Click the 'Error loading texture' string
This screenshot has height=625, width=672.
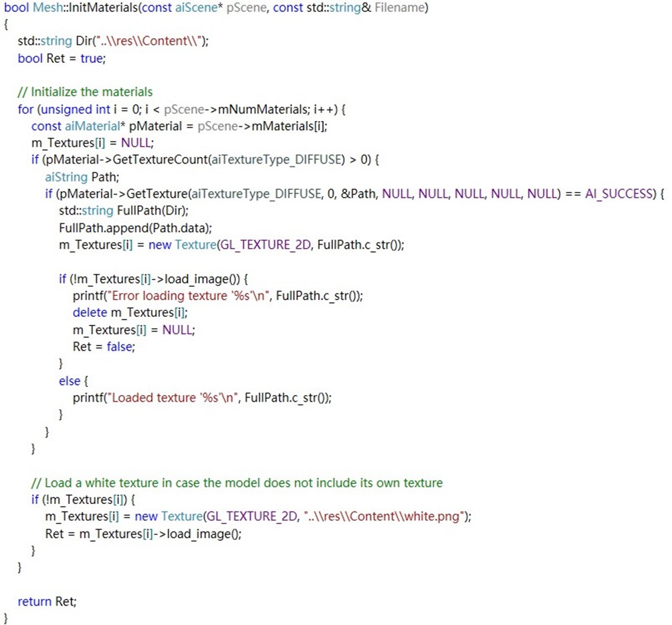[x=189, y=296]
